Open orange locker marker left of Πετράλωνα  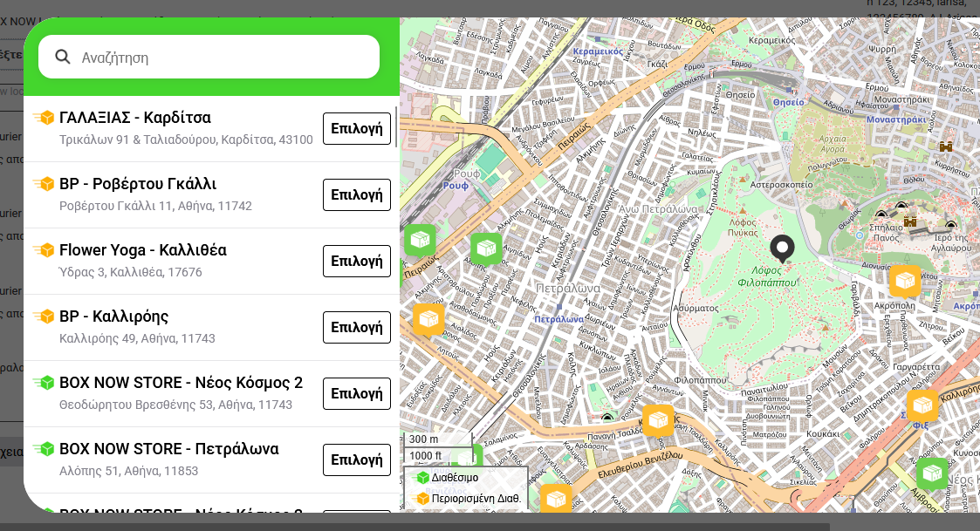[x=428, y=320]
